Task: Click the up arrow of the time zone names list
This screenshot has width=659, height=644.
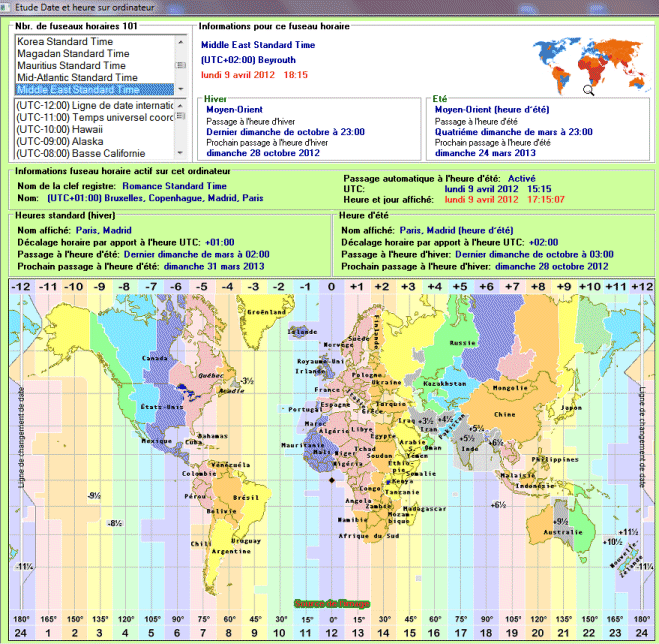Action: point(181,42)
